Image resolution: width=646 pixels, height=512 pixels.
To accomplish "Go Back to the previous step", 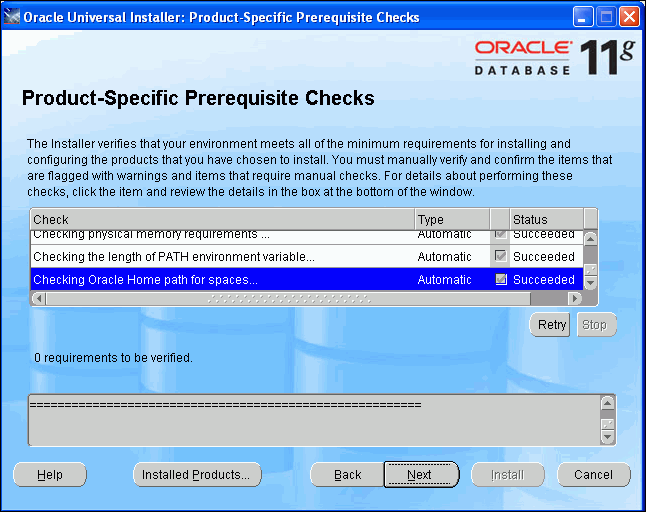I will (x=347, y=475).
